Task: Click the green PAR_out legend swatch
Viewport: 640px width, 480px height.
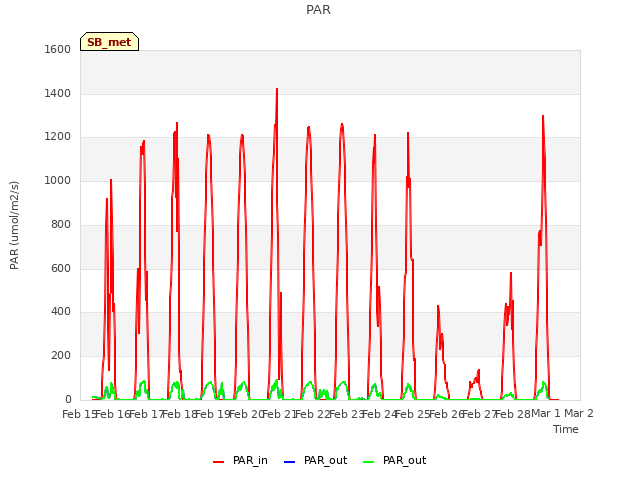Action: click(368, 462)
